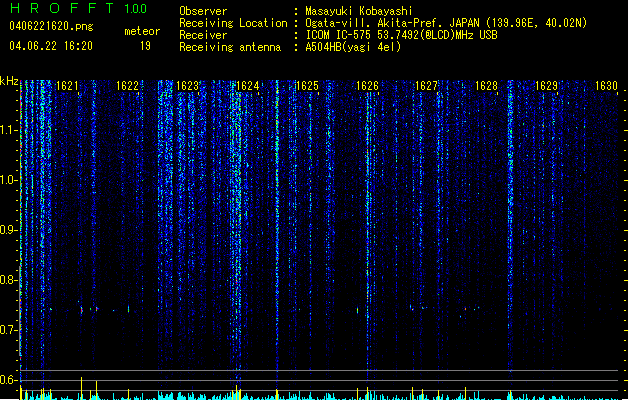Viewport: 629px width, 400px height.
Task: Click the 'Observer' field label
Action: pos(203,11)
